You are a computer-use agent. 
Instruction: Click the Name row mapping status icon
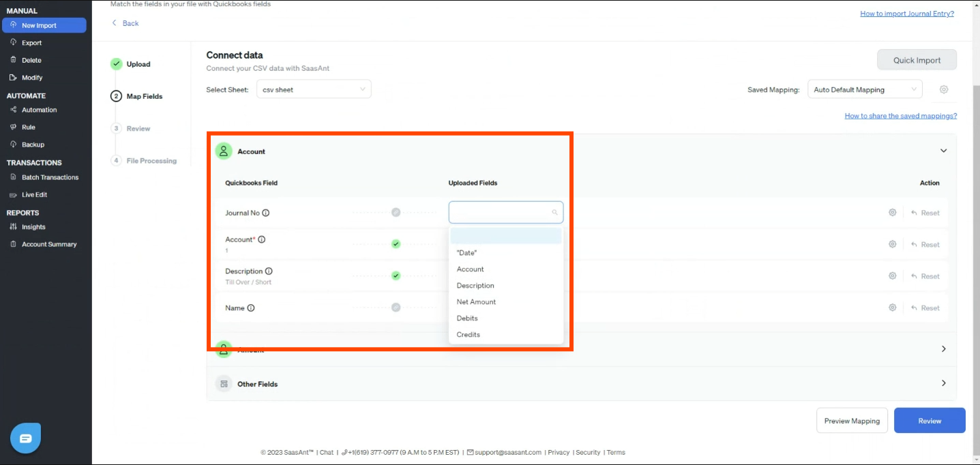click(396, 307)
